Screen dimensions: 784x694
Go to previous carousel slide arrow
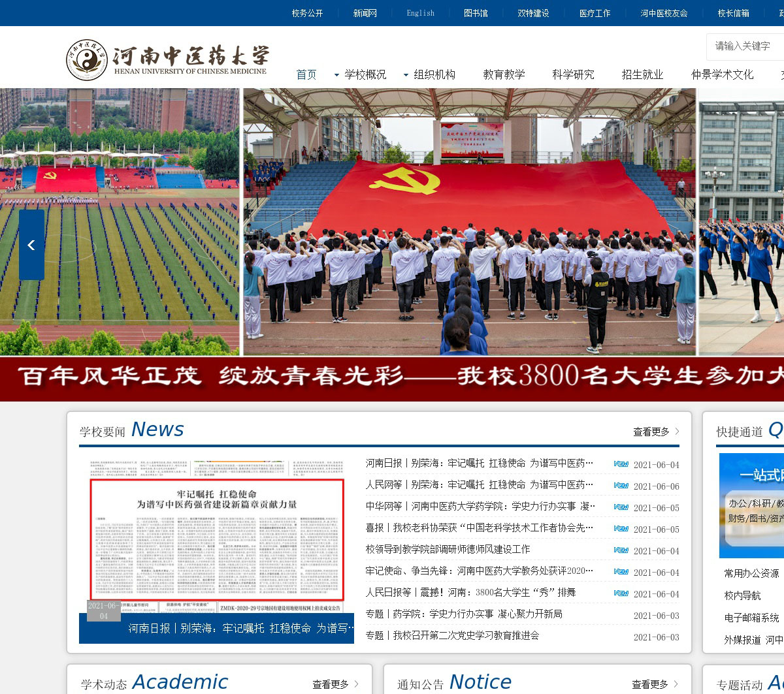[31, 245]
